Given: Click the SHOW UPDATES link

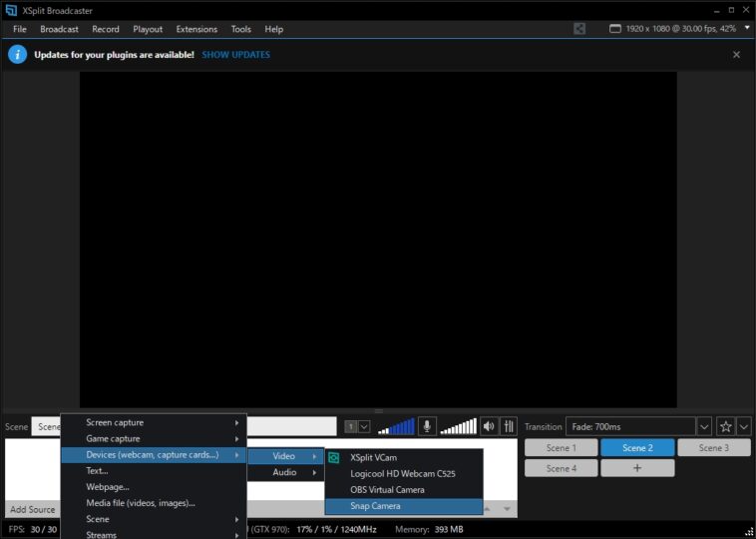Looking at the screenshot, I should [x=235, y=55].
